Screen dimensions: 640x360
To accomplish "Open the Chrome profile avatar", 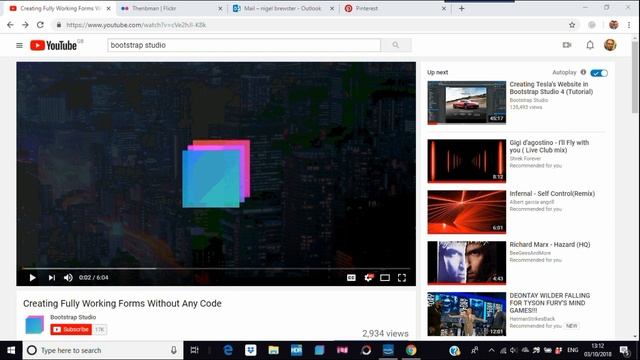I will 613,25.
